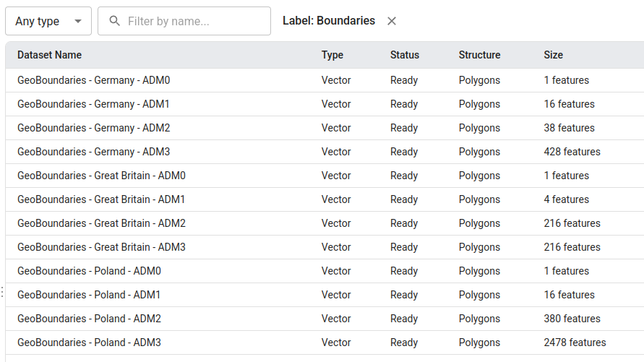Open GeoBoundaries - Germany - ADM2 dataset
Viewport: 644px width, 362px height.
click(x=93, y=128)
